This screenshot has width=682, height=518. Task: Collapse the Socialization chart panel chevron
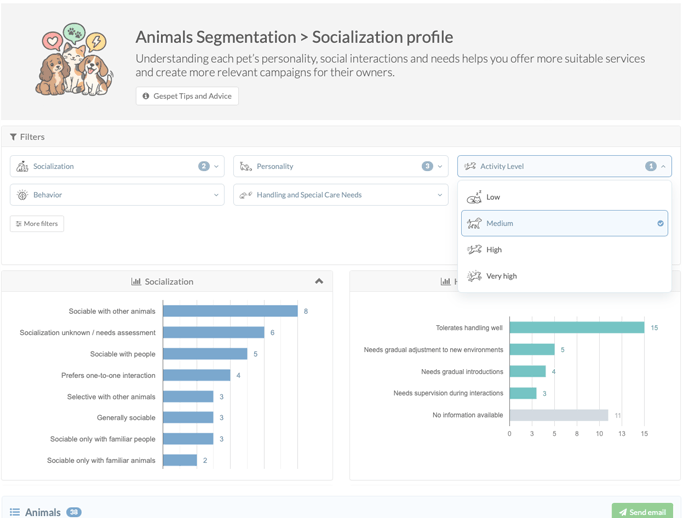pyautogui.click(x=319, y=281)
